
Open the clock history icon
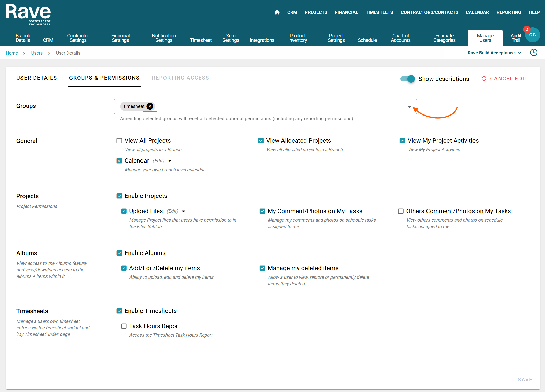(533, 53)
